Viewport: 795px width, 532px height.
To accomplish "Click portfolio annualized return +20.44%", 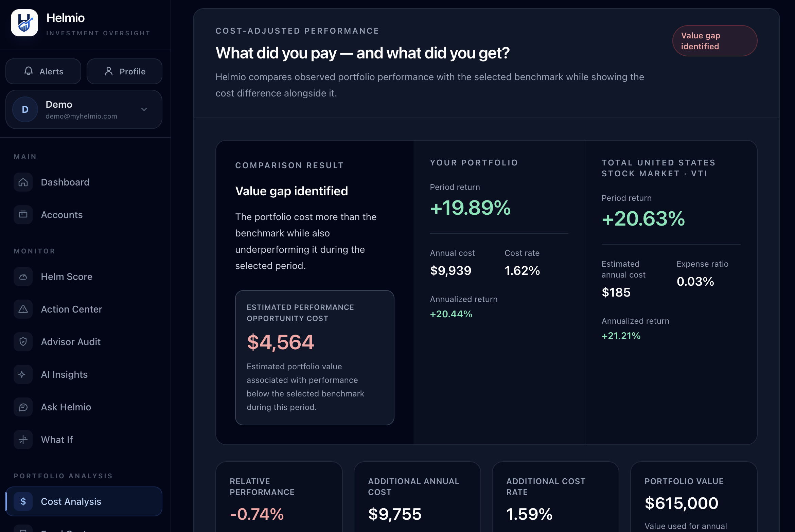I will click(x=451, y=314).
